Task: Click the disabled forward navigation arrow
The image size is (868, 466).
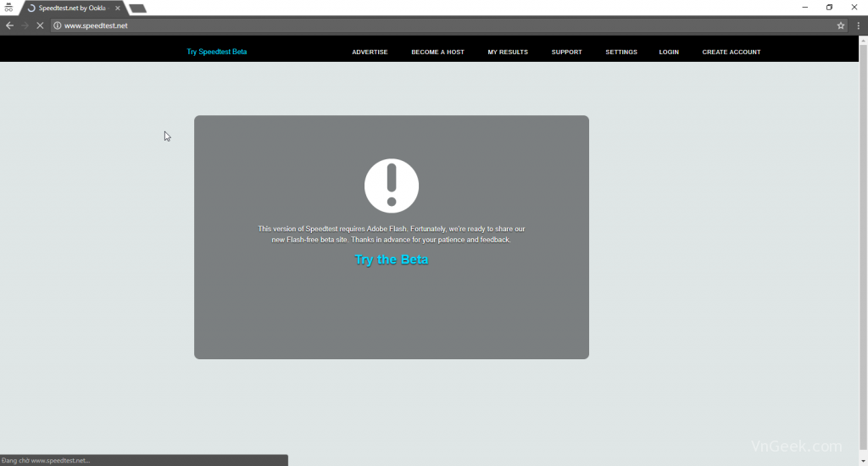Action: [25, 25]
